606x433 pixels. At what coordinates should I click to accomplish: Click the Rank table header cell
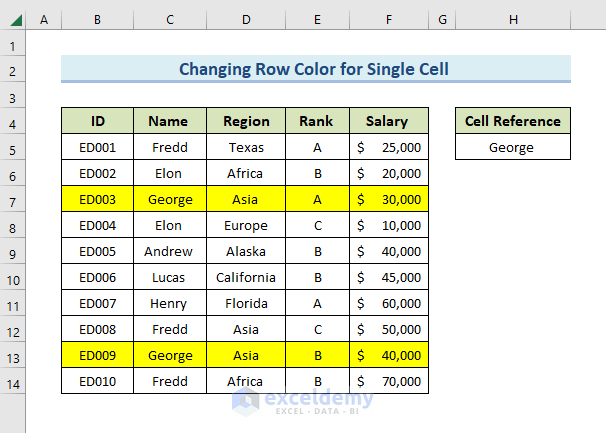(317, 122)
